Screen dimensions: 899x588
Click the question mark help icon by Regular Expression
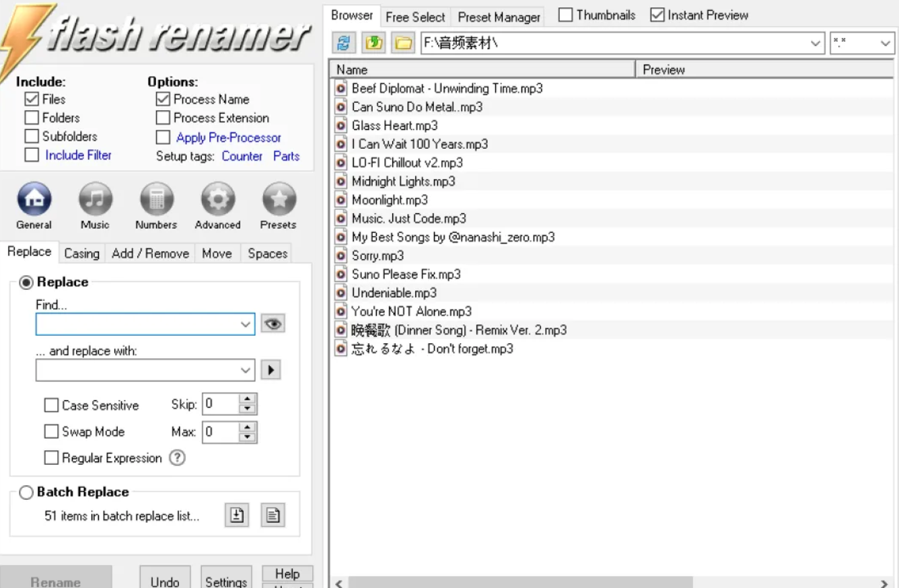pos(177,458)
